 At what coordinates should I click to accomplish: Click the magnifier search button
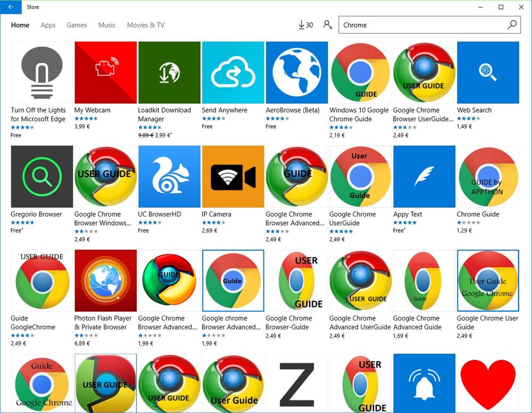click(512, 25)
